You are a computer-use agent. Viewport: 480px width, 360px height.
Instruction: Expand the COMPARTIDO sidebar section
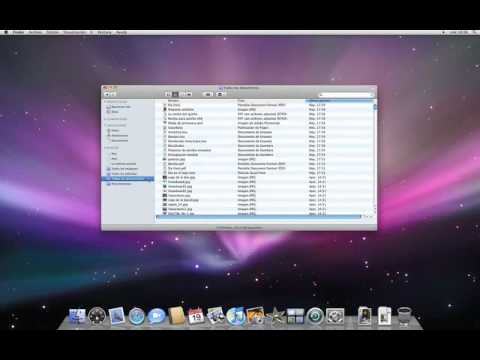(x=115, y=119)
